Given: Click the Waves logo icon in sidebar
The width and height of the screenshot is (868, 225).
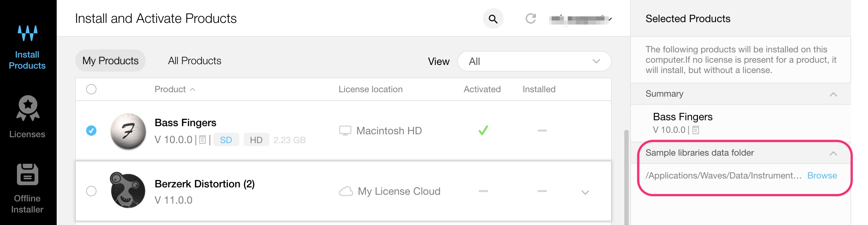Looking at the screenshot, I should pyautogui.click(x=28, y=33).
